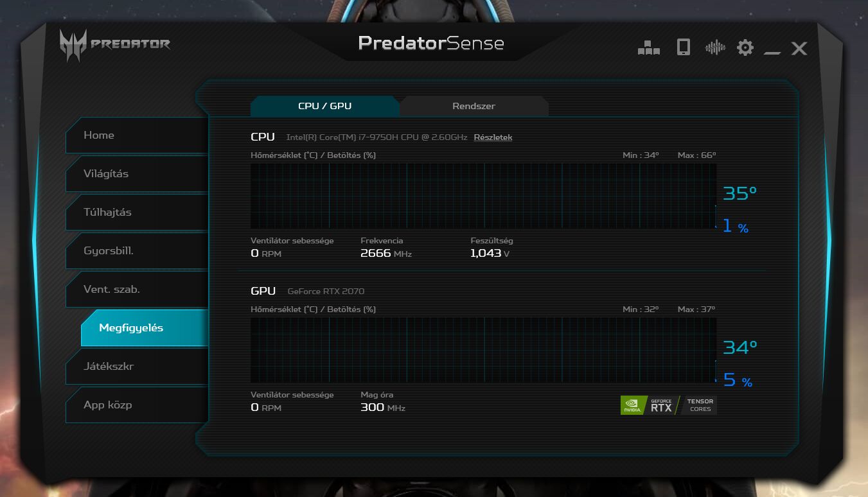
Task: Click the CPU model name text
Action: point(376,137)
